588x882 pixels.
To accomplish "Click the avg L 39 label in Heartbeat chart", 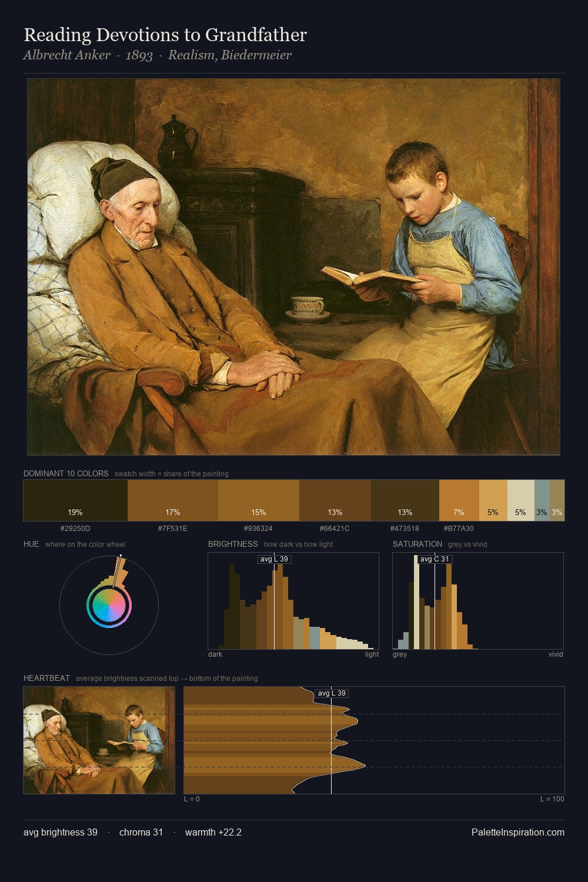I will 332,693.
